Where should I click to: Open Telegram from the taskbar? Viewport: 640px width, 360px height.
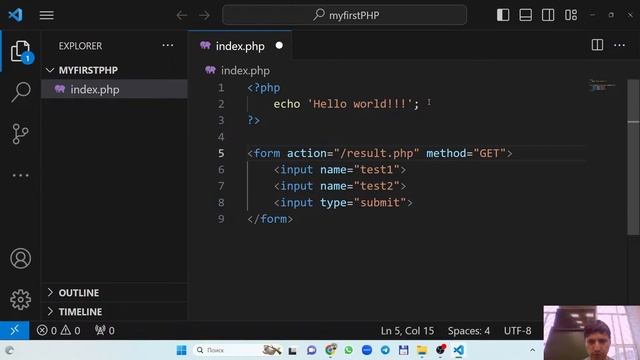coord(385,350)
